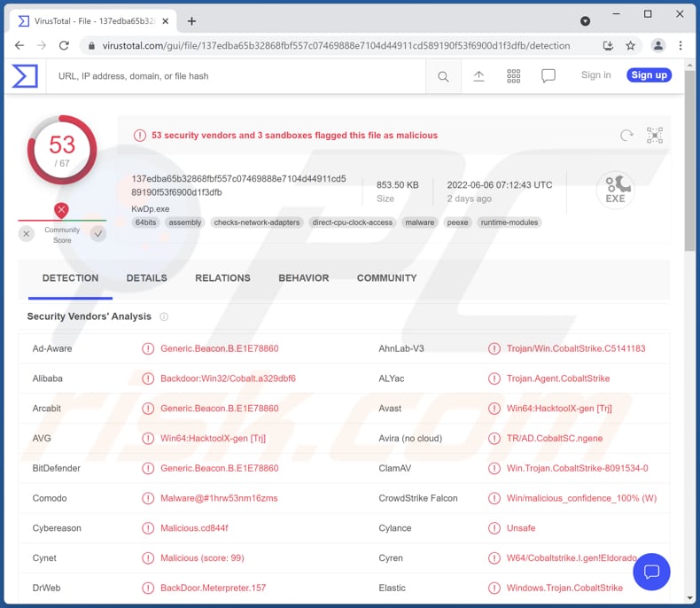This screenshot has height=608, width=700.
Task: Click the search magnifier icon
Action: [x=443, y=76]
